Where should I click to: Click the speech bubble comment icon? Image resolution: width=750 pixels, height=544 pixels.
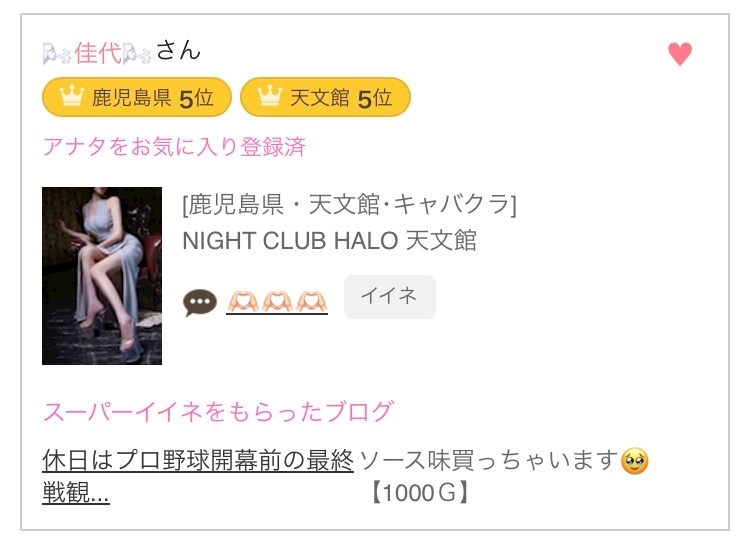click(x=200, y=302)
